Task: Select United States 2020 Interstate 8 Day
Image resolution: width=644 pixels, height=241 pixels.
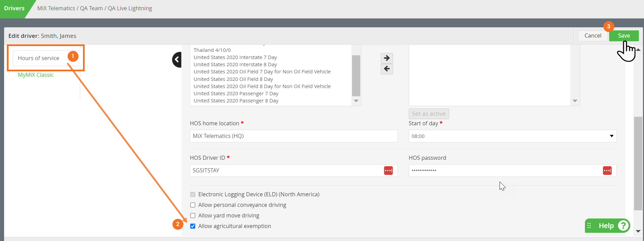Action: (235, 65)
